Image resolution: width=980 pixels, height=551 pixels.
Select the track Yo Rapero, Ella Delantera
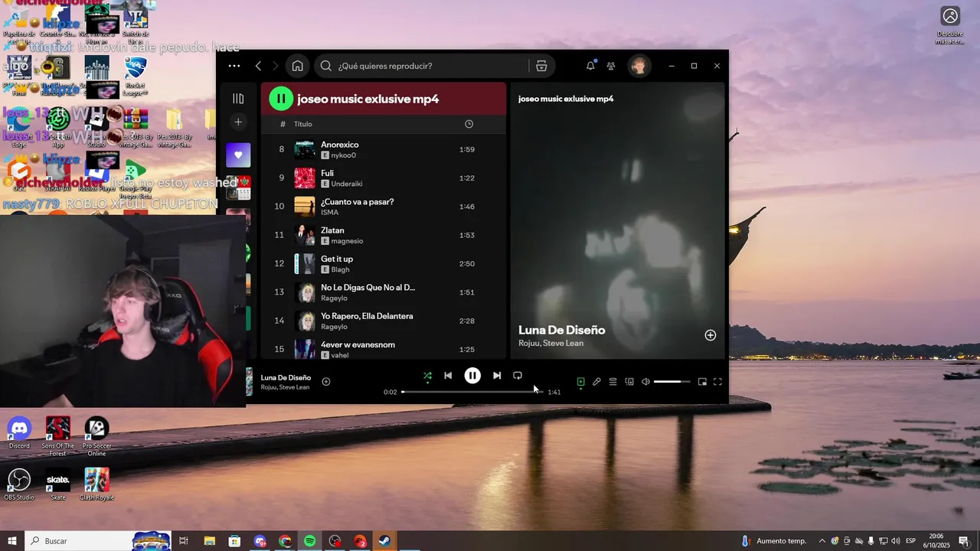coord(384,321)
